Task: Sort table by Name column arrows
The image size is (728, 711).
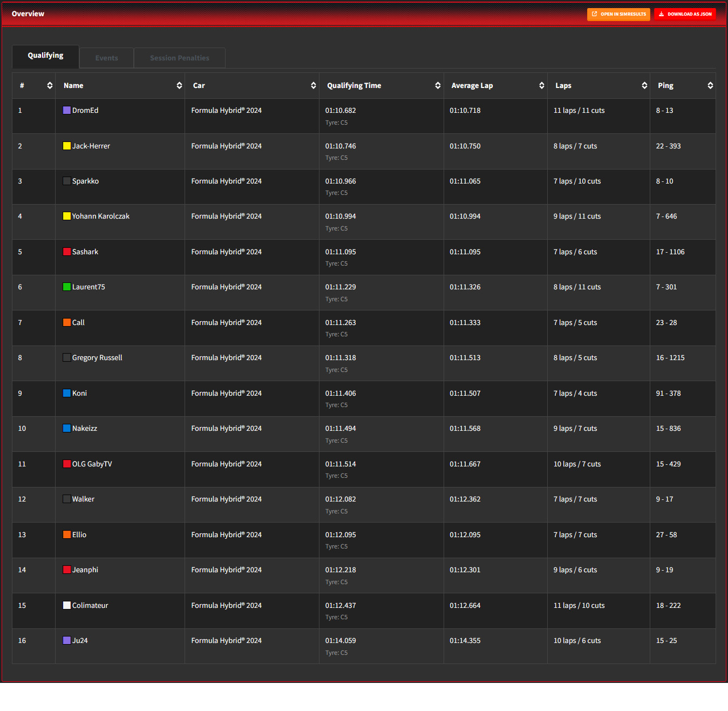Action: (179, 86)
